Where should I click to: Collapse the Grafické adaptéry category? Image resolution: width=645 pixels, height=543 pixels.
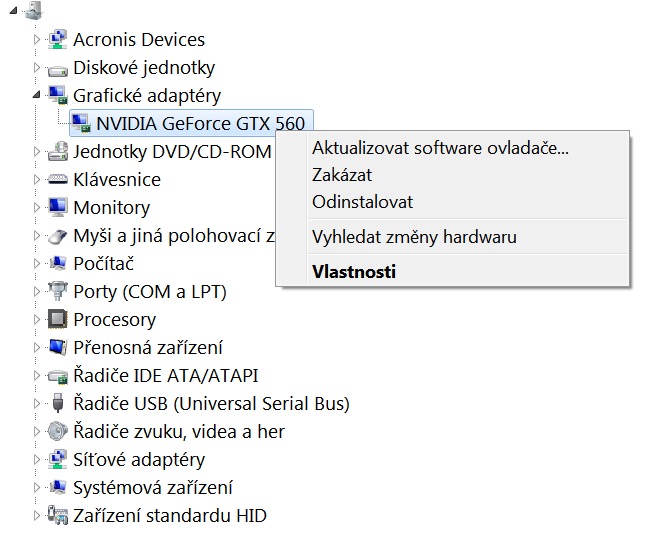[x=38, y=95]
